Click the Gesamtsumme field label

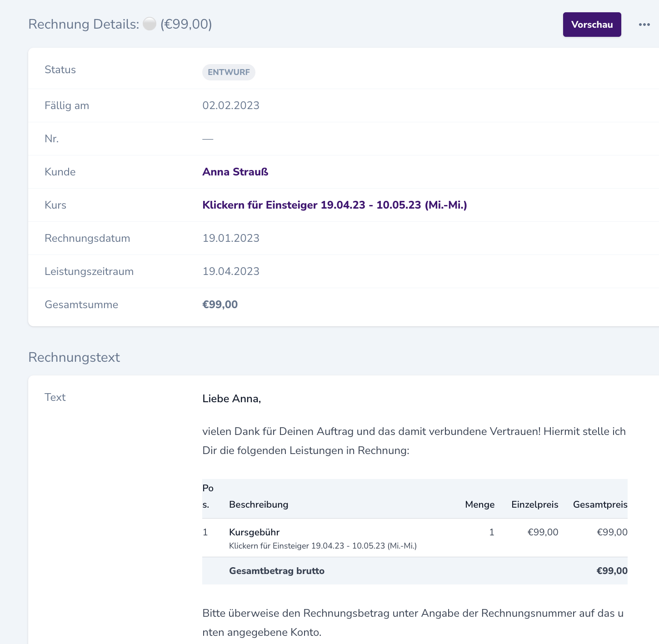(81, 305)
